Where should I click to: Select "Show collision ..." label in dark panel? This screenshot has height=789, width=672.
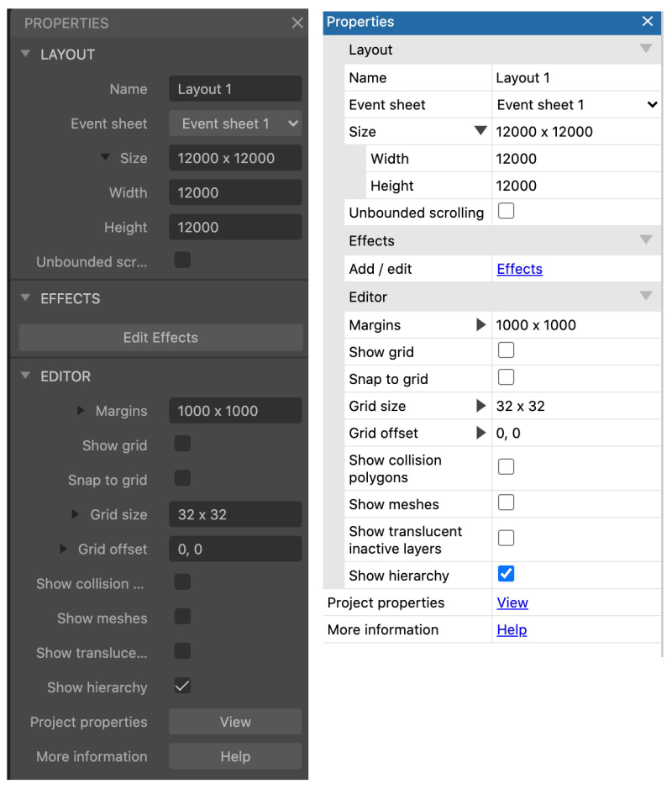[x=90, y=584]
